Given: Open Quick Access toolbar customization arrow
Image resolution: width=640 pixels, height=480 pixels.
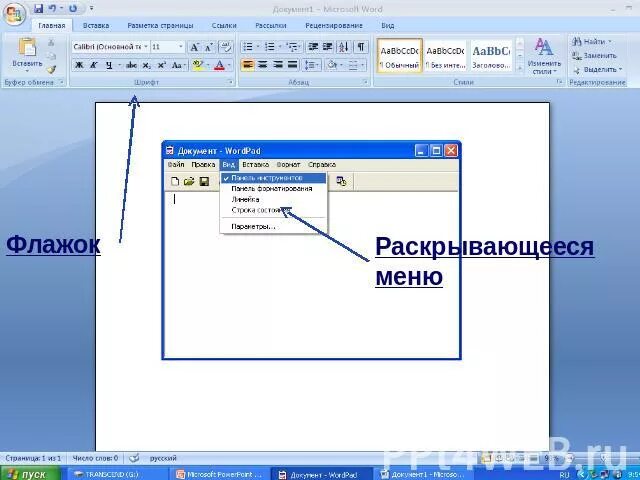Looking at the screenshot, I should tap(92, 8).
